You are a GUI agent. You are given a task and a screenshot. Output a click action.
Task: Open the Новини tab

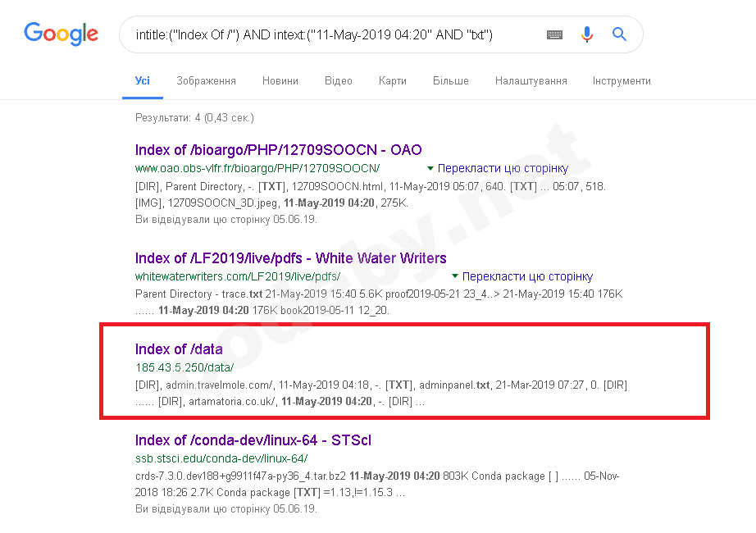[280, 81]
